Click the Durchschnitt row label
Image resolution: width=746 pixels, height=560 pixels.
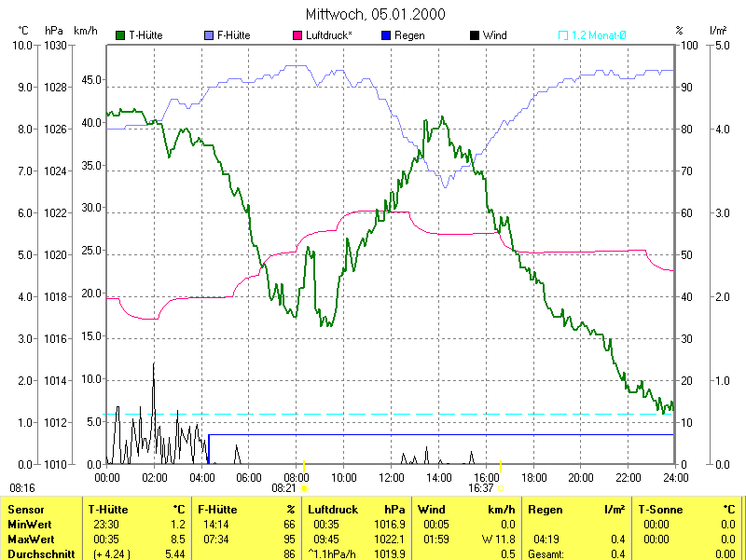(x=40, y=553)
